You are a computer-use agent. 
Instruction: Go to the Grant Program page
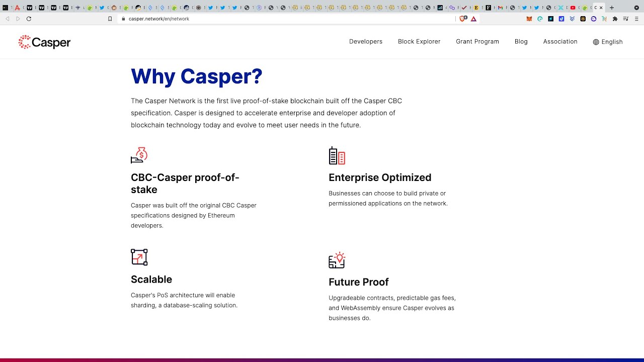click(x=477, y=42)
